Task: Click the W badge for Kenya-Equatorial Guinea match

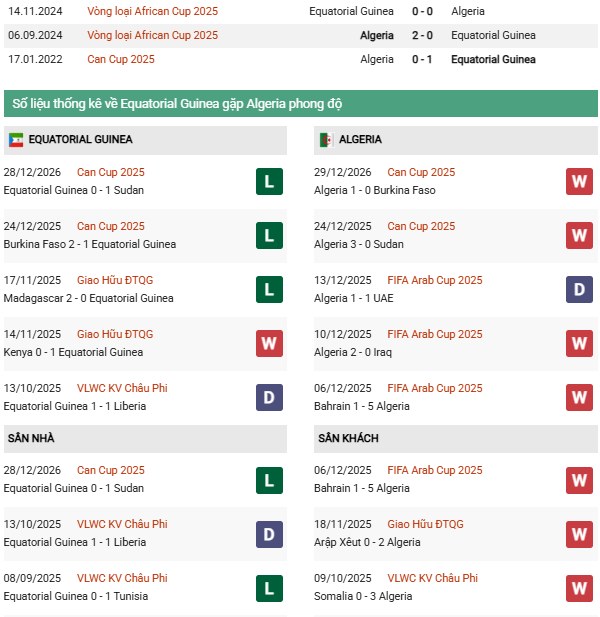Action: coord(269,343)
